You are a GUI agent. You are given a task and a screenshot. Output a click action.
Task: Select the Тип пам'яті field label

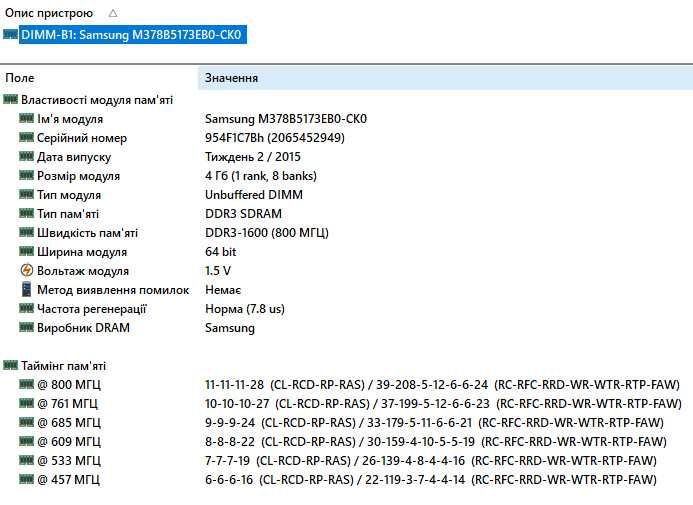[x=68, y=214]
